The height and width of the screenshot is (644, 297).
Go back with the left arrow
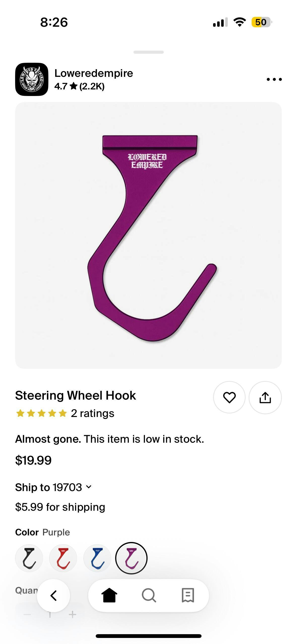[53, 596]
